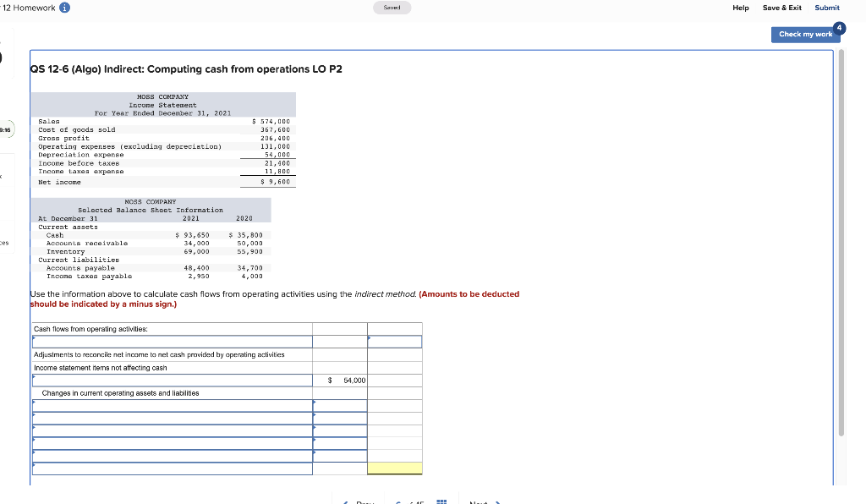Viewport: 866px width, 504px height.
Task: Click the Saved status pill at top
Action: 392,8
